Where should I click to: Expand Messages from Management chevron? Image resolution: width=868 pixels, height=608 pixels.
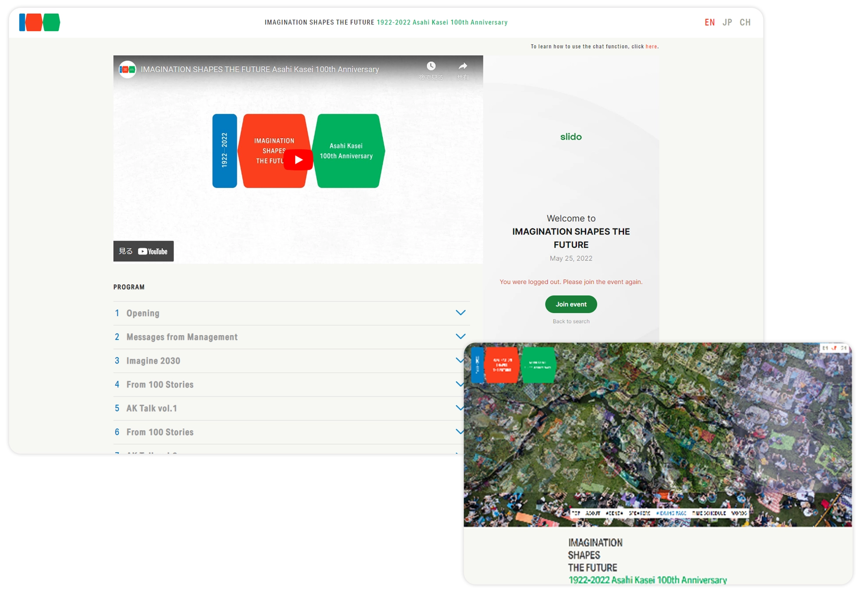460,337
